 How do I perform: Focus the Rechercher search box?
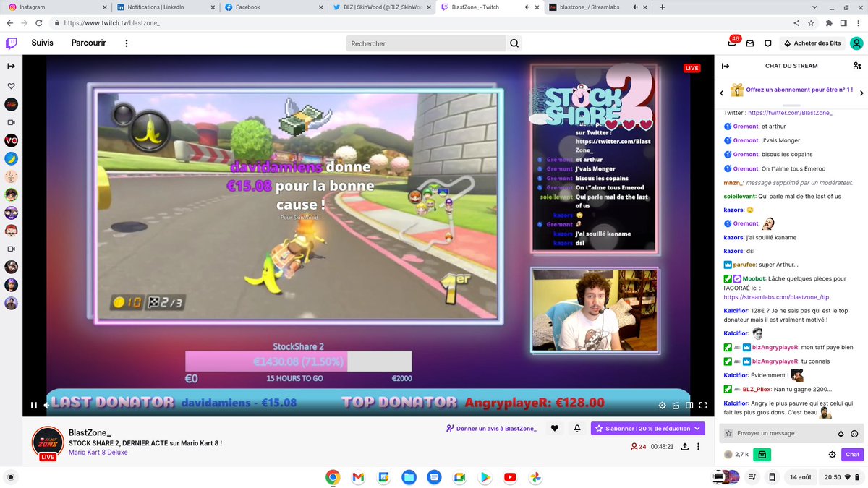coord(425,43)
